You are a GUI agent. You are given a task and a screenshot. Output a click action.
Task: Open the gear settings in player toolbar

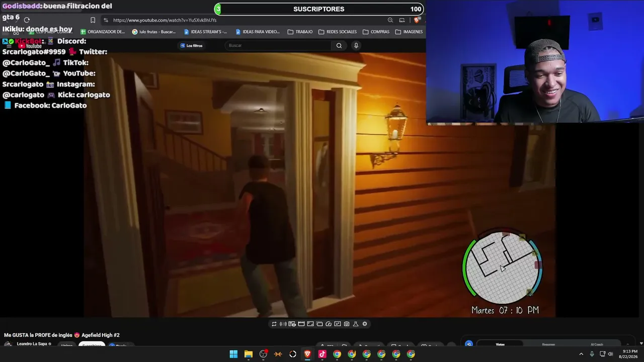365,324
